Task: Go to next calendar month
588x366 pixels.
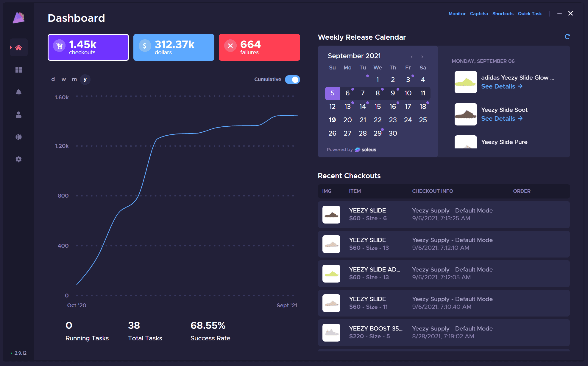Action: [x=422, y=57]
